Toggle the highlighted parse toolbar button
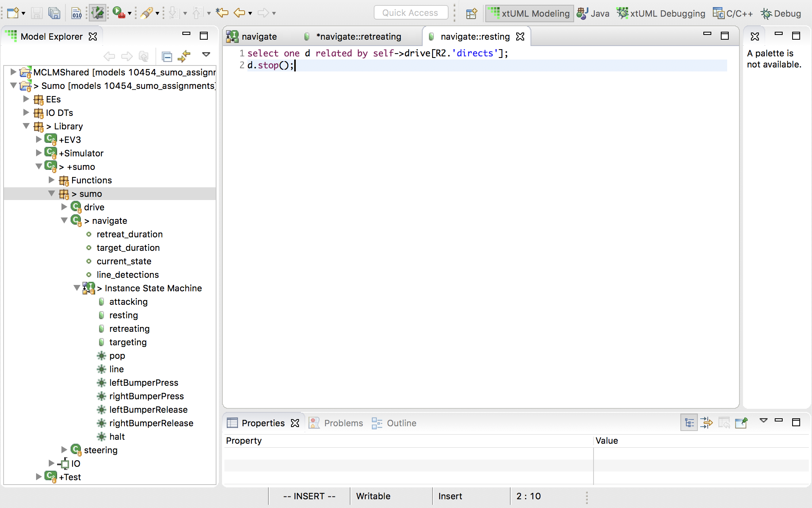The width and height of the screenshot is (812, 508). tap(98, 13)
